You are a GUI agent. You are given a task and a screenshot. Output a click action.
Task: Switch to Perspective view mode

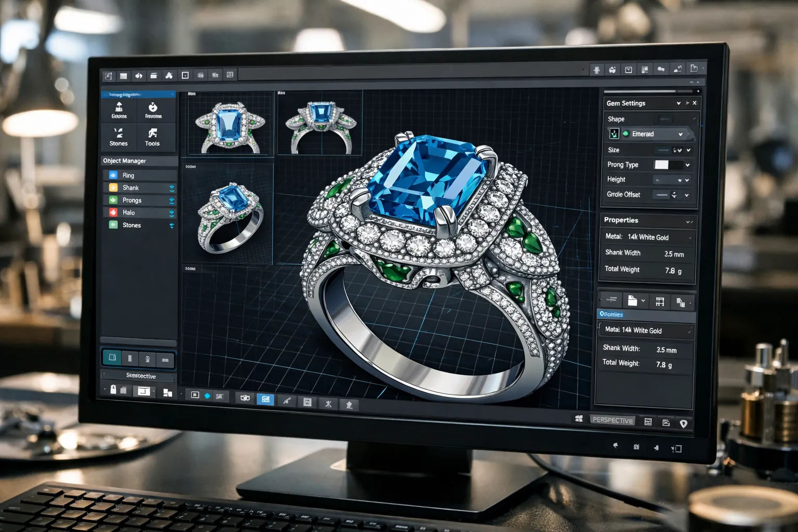(x=613, y=420)
